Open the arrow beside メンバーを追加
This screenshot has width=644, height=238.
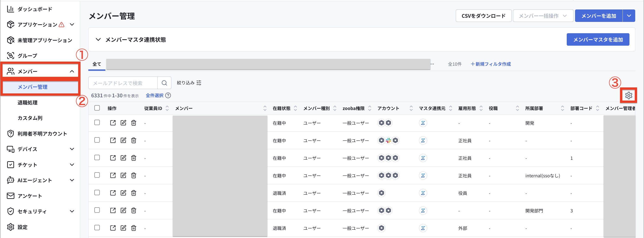click(629, 16)
